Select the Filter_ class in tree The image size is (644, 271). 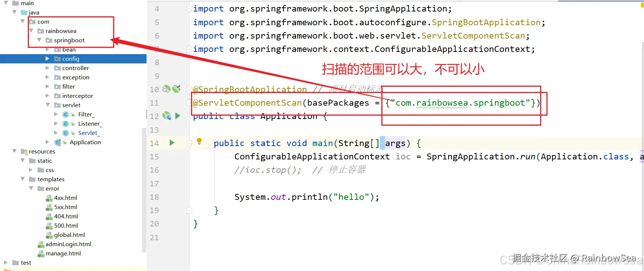(x=86, y=115)
